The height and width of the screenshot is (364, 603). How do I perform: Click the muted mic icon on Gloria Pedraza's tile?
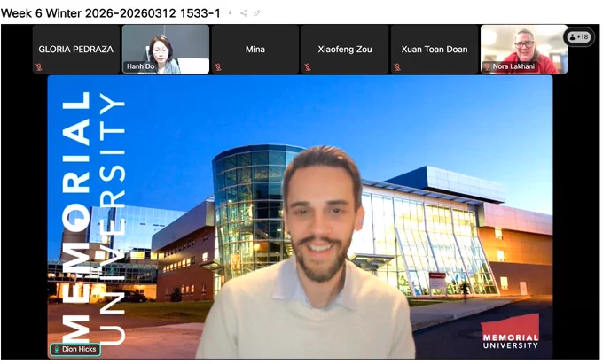coord(39,67)
